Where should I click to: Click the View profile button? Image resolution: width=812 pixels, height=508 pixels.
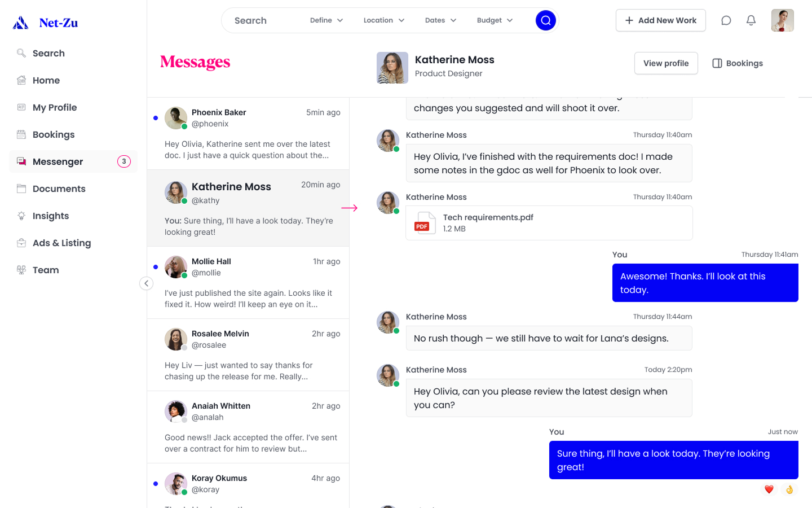666,63
